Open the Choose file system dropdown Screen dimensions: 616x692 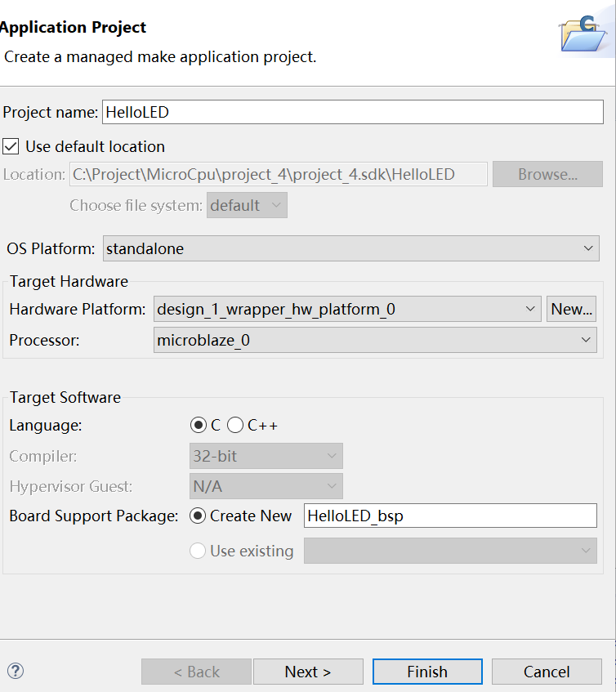click(x=247, y=206)
